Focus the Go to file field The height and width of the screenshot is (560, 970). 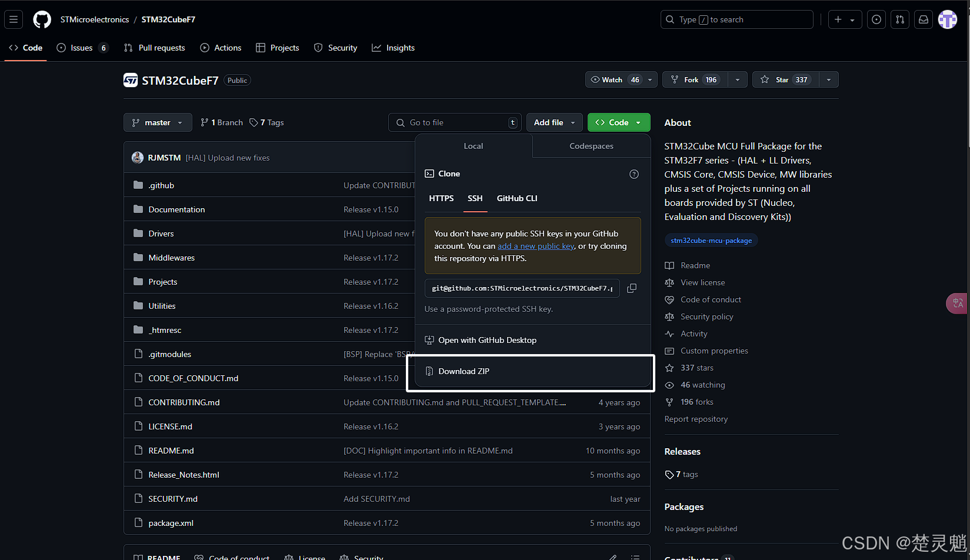(455, 122)
